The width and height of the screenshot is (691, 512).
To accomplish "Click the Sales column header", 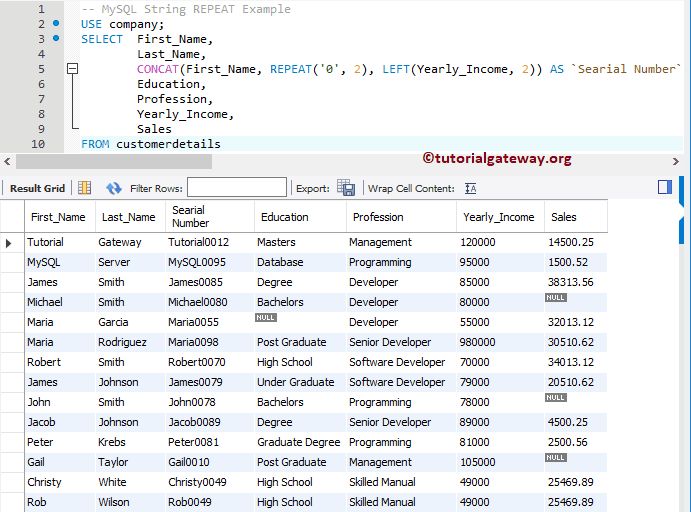I will (576, 217).
